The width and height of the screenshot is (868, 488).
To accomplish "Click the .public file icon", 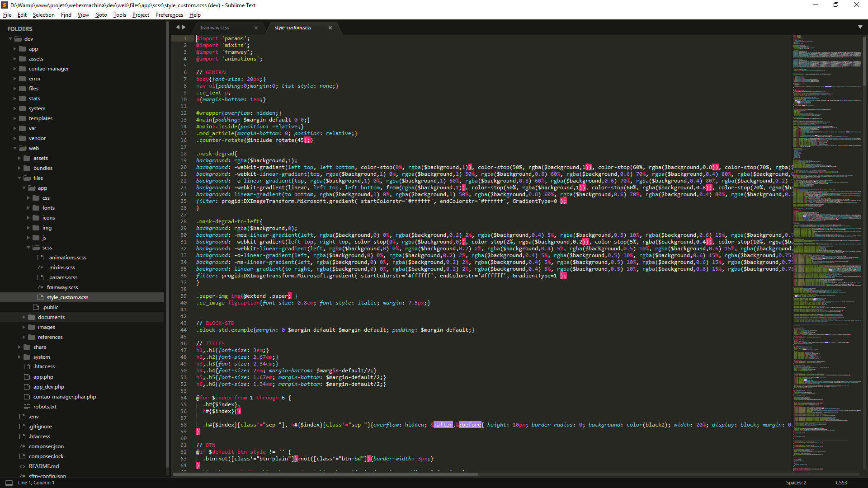I will coord(36,307).
